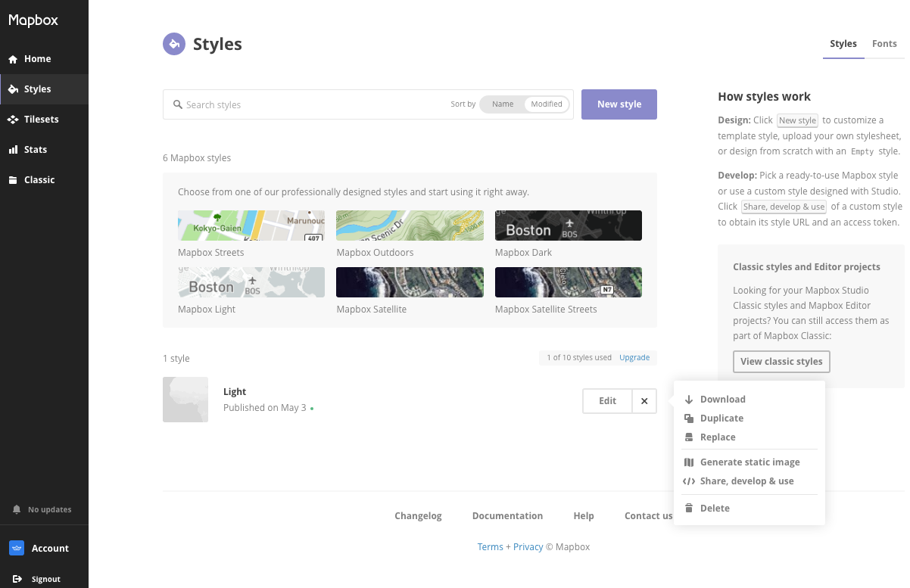Screen dimensions: 910x588
Task: Choose Duplicate from the context menu
Action: pyautogui.click(x=721, y=418)
